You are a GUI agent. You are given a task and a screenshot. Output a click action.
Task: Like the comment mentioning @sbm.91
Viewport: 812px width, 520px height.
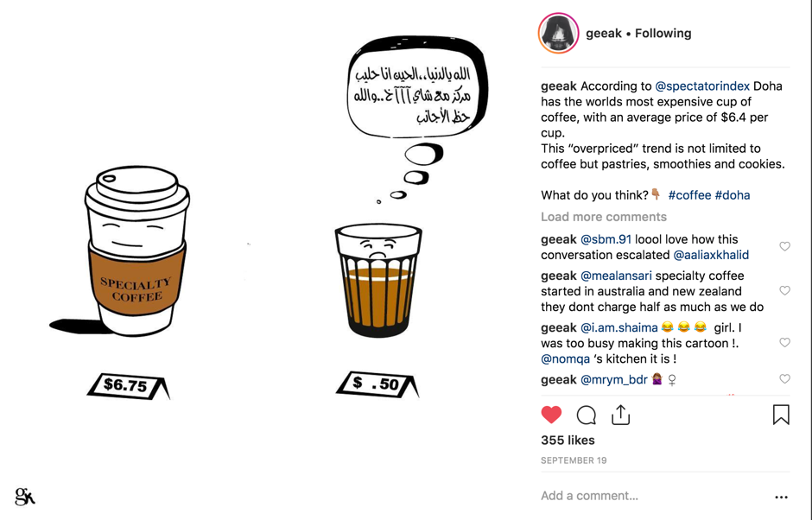click(784, 246)
